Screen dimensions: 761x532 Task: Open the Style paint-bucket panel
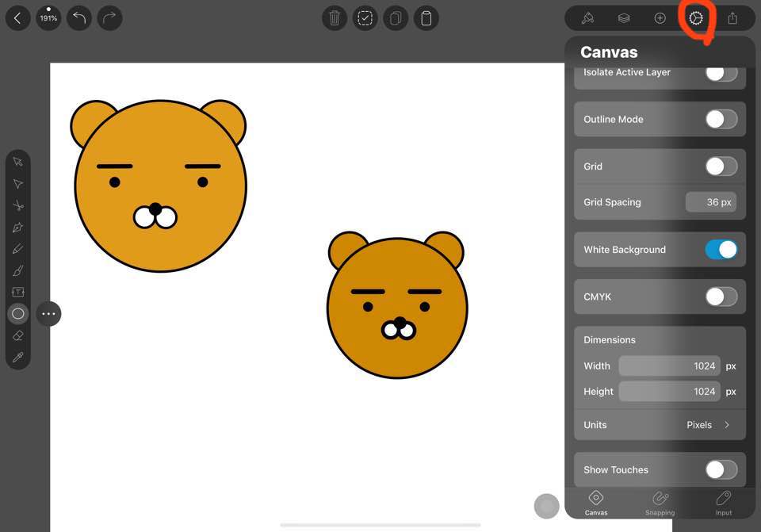click(x=587, y=18)
